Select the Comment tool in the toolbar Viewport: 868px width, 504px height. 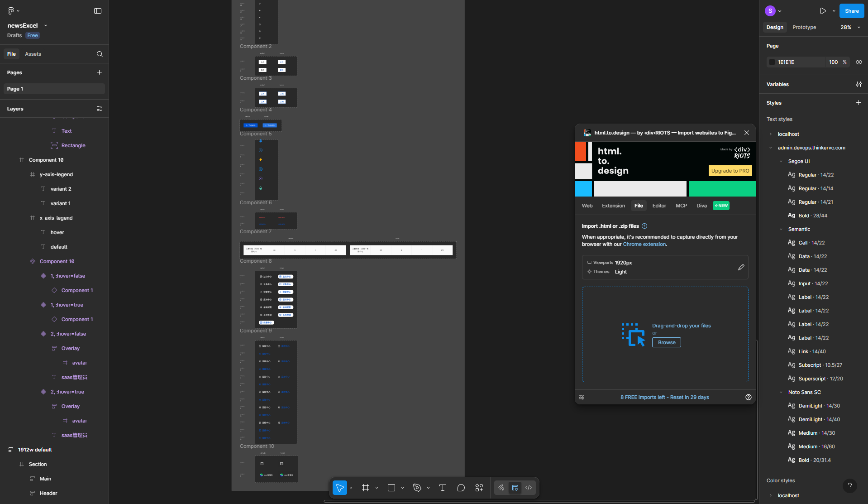pyautogui.click(x=461, y=488)
